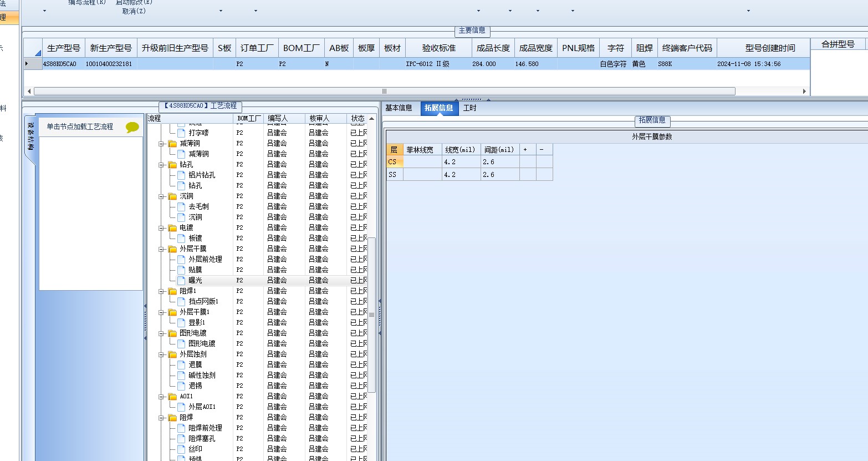Select the 丝印 tree item
The height and width of the screenshot is (461, 868).
(195, 449)
